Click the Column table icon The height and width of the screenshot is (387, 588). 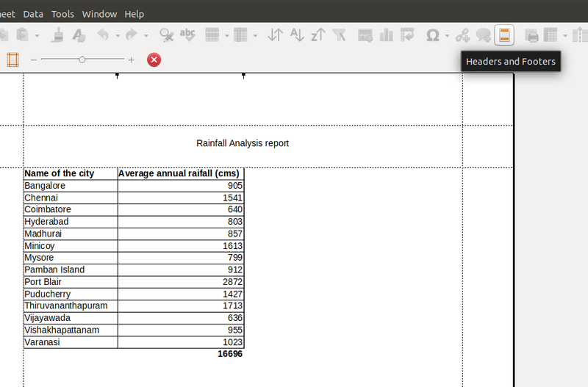click(240, 35)
